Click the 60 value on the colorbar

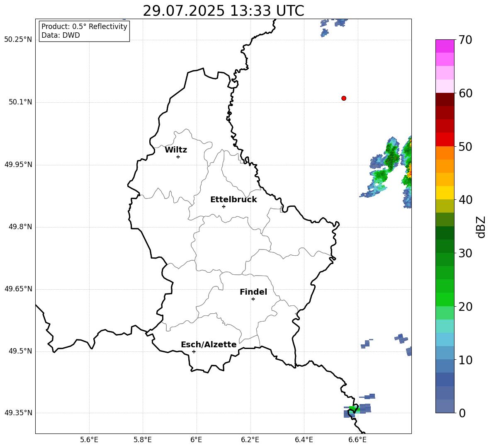tap(465, 93)
